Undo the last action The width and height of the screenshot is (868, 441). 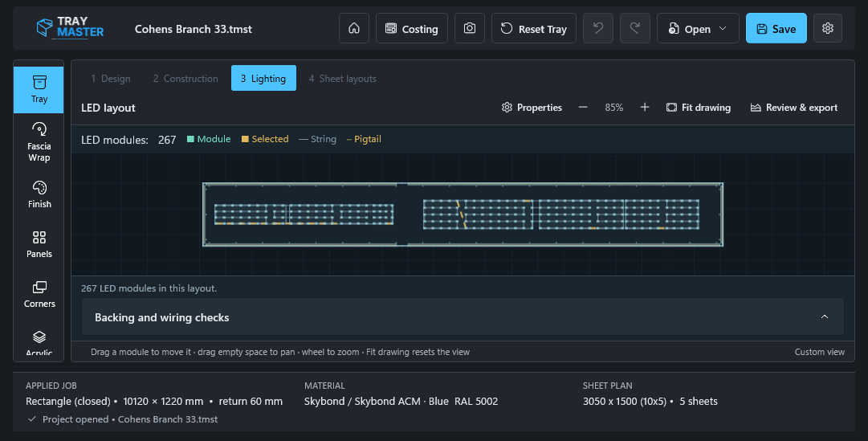point(598,28)
